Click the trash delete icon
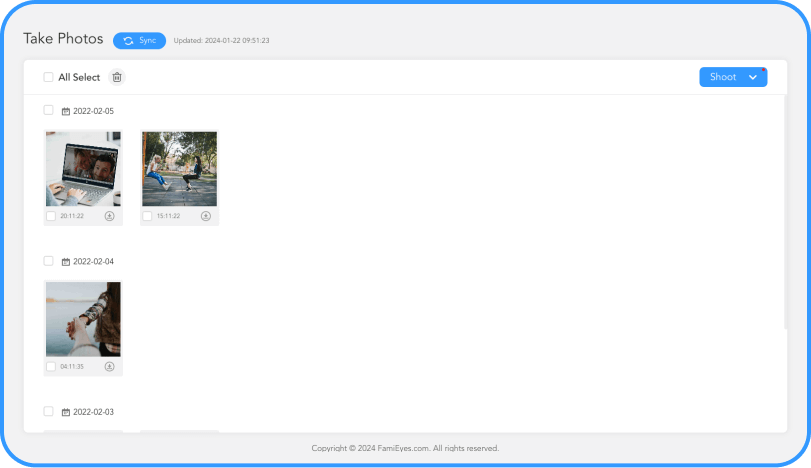 pyautogui.click(x=117, y=77)
